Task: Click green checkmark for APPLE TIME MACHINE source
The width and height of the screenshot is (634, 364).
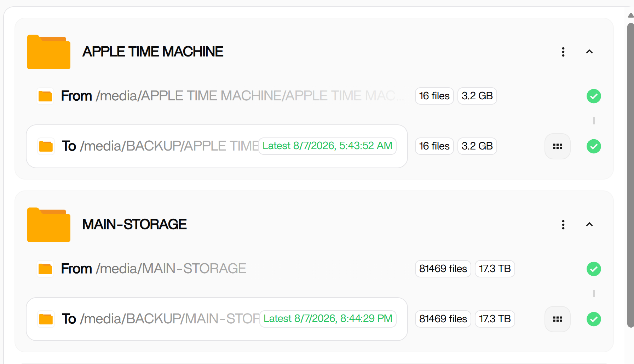Action: (x=594, y=96)
